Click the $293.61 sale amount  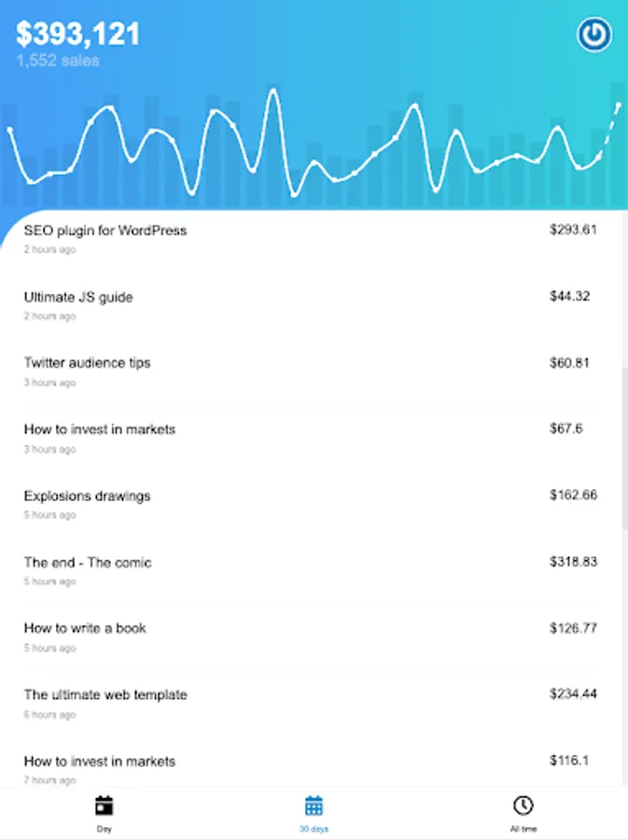click(573, 230)
